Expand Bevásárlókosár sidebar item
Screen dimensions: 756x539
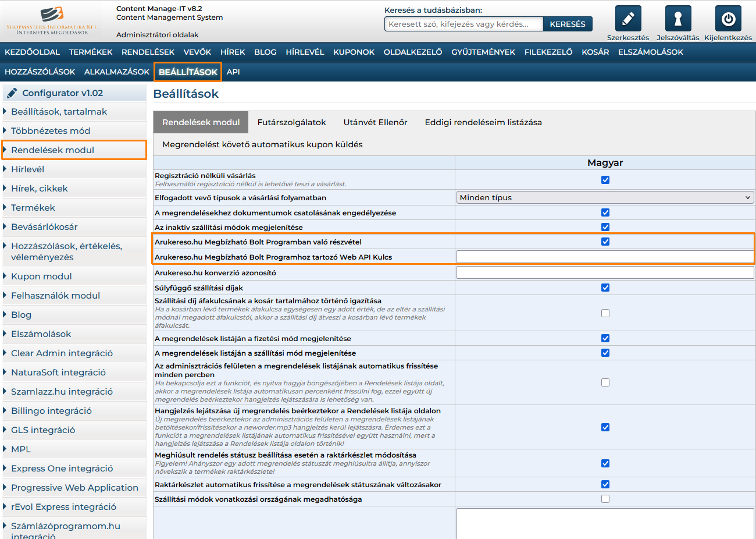coord(74,227)
